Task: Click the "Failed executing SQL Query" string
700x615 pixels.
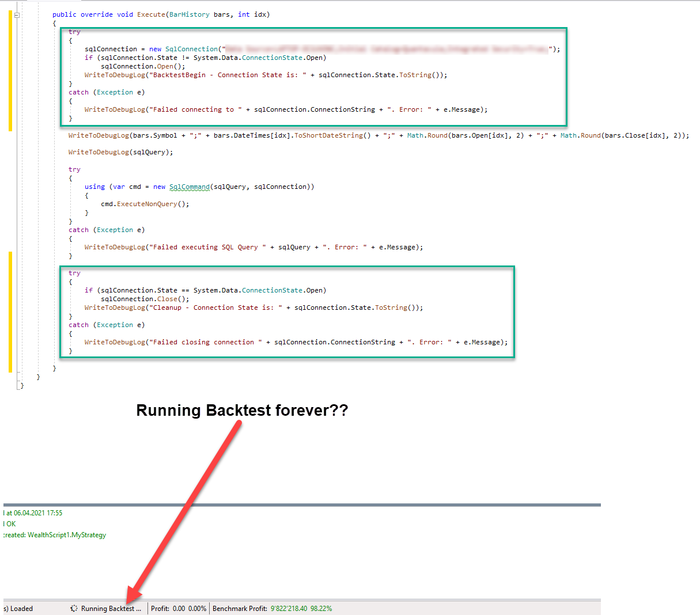Action: 208,247
